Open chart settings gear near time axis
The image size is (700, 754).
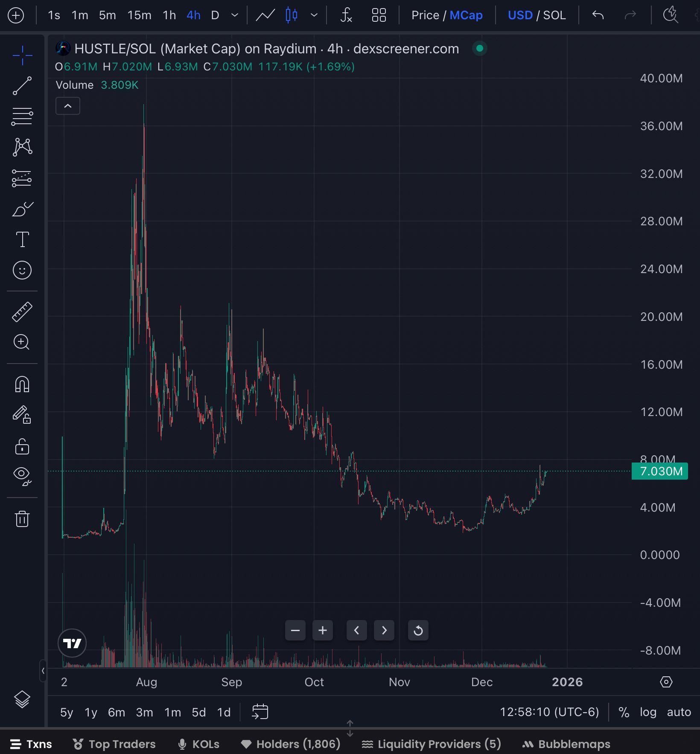pos(666,682)
